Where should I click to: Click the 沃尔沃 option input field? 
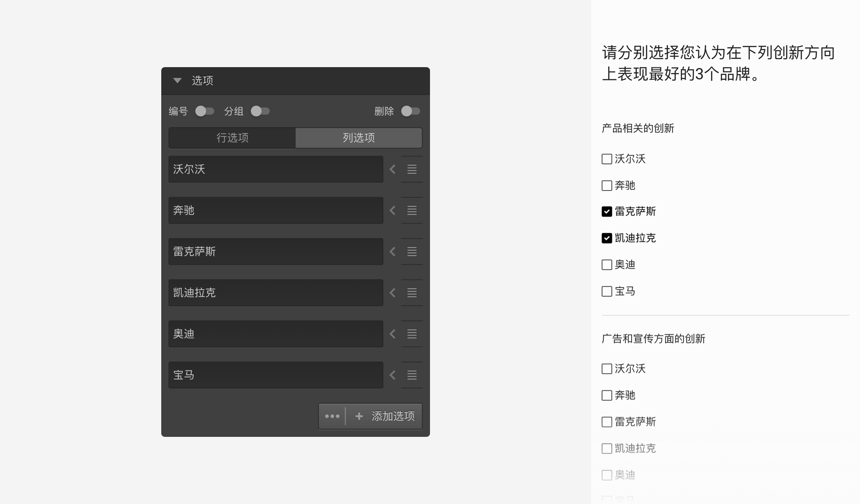276,169
